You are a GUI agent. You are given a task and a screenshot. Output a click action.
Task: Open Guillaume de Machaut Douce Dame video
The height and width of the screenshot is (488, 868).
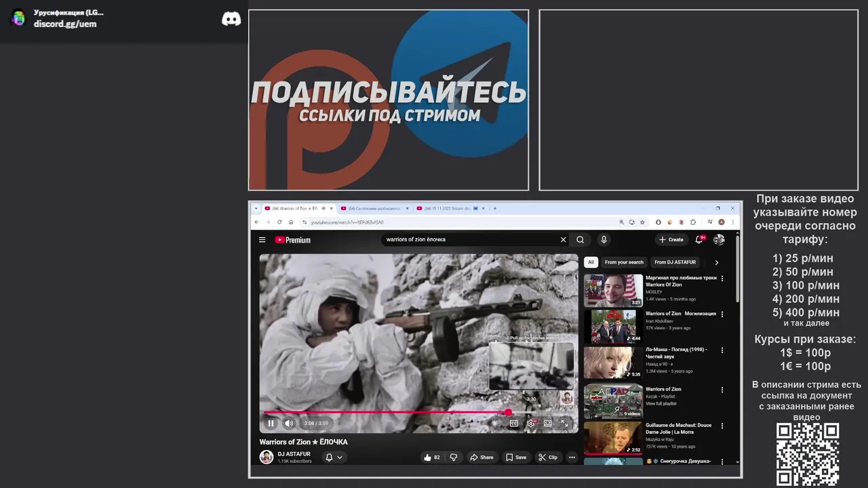613,438
